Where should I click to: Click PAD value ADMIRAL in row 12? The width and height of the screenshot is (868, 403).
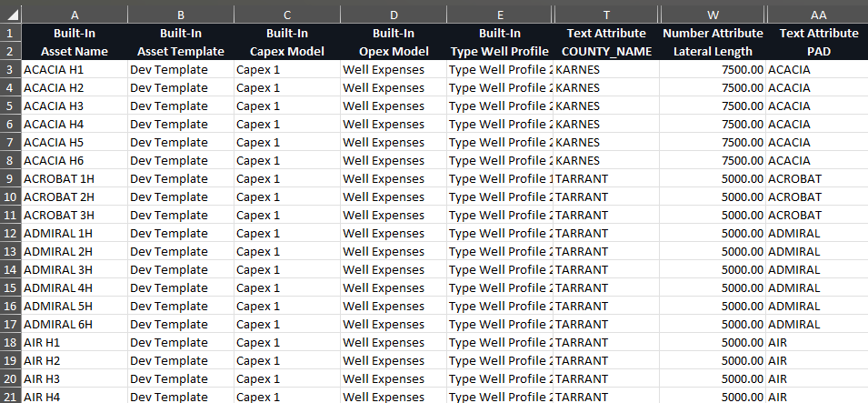point(817,234)
